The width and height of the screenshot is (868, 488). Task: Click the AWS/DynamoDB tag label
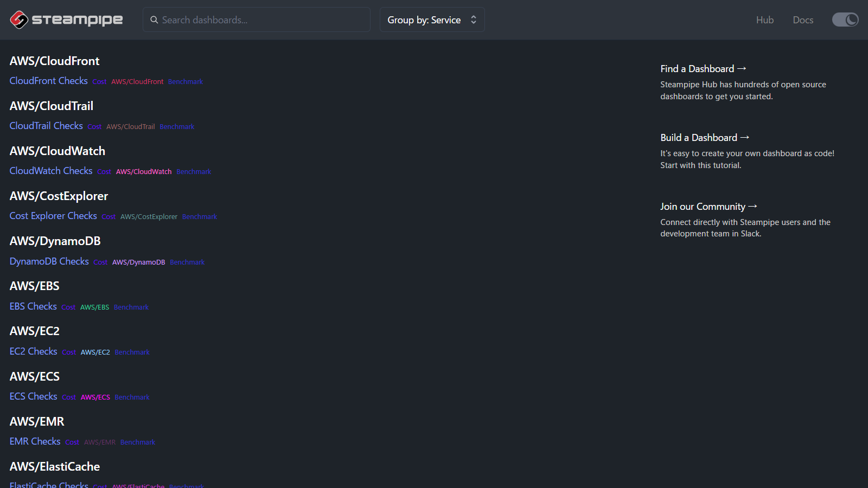pyautogui.click(x=138, y=262)
